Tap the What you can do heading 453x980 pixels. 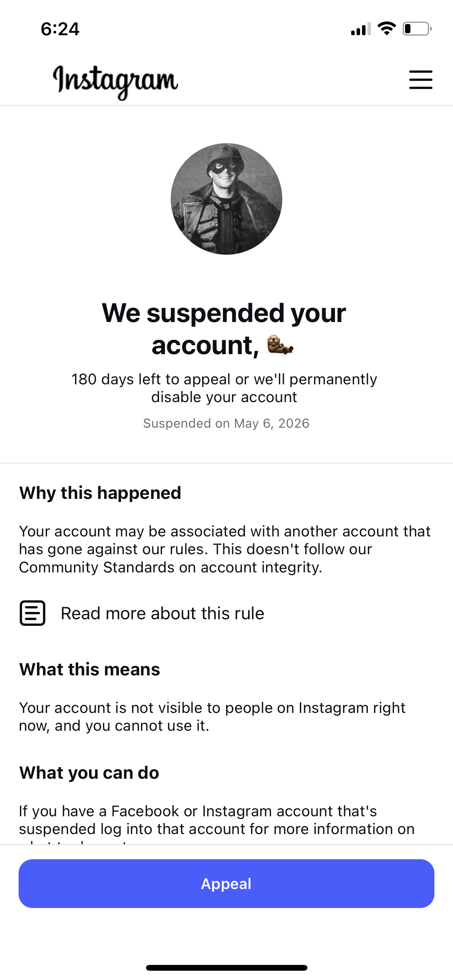(x=89, y=773)
